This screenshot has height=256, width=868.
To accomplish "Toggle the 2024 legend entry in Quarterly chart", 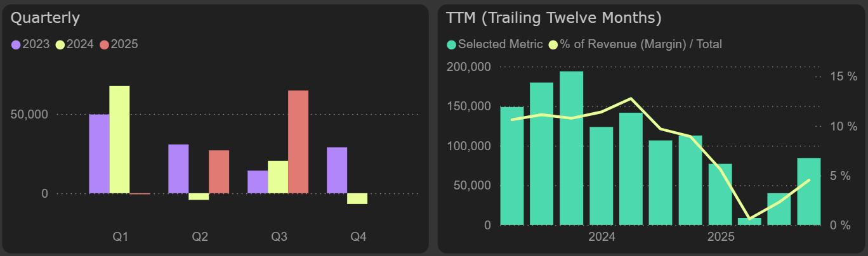I will 75,44.
